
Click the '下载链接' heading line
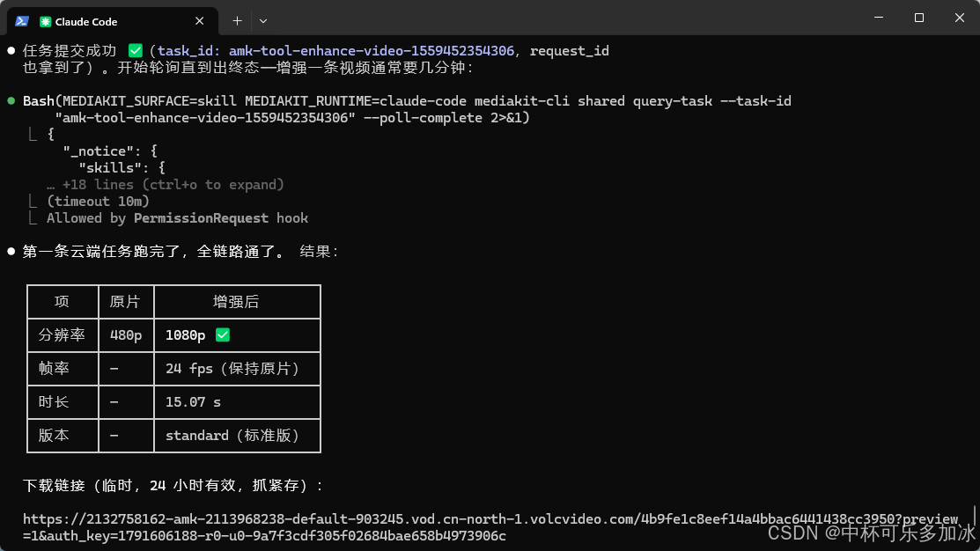(173, 485)
